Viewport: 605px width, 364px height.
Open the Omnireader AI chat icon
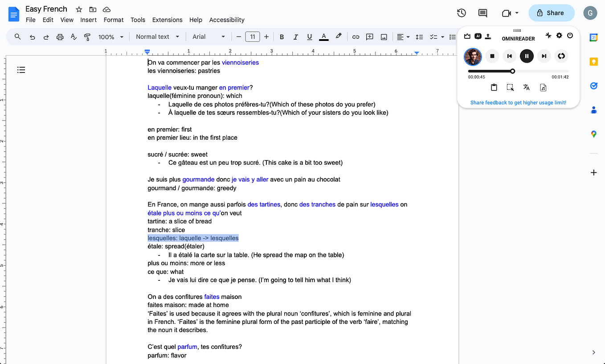click(x=478, y=36)
